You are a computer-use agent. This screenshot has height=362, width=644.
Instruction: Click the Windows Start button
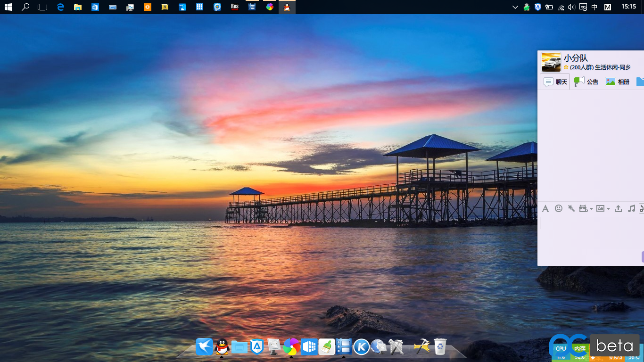8,7
